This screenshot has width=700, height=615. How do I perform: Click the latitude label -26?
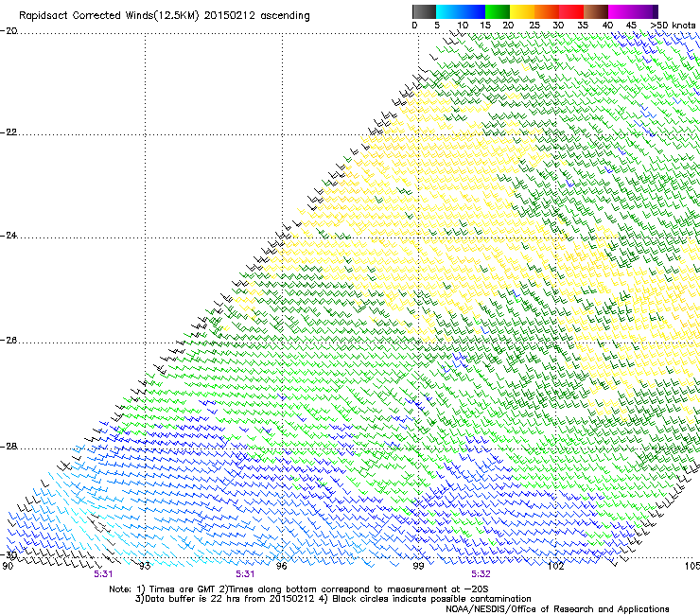tap(9, 341)
